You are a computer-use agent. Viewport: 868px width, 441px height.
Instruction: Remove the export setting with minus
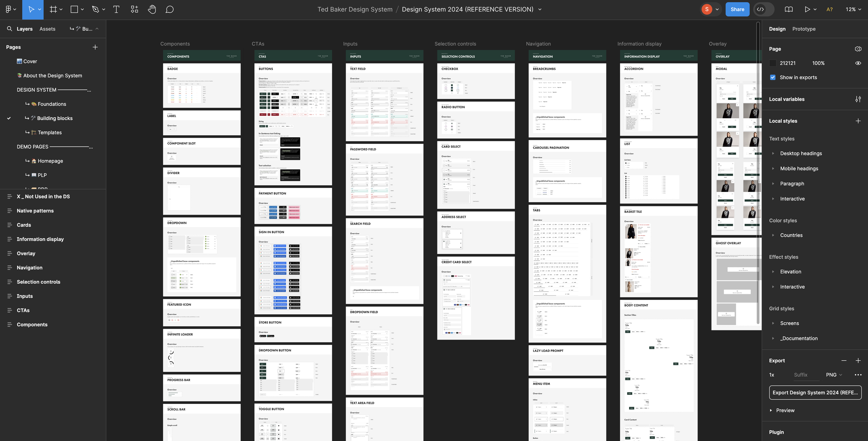[x=844, y=361]
